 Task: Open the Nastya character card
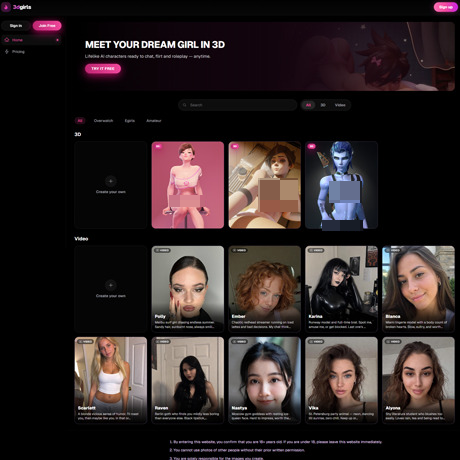coord(265,380)
